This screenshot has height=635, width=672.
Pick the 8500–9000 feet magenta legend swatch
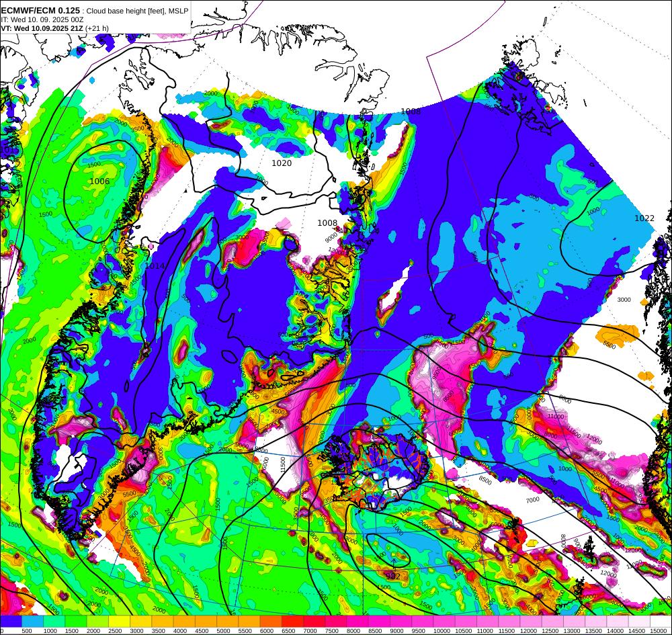point(379,622)
